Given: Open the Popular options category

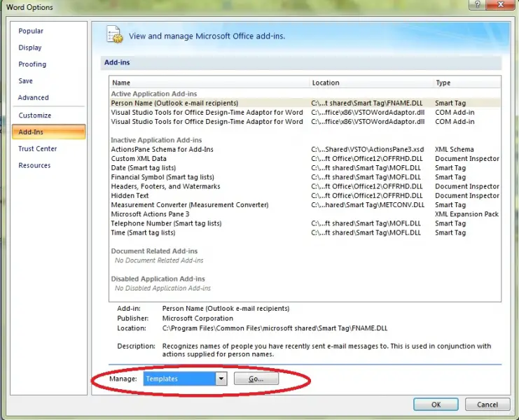Looking at the screenshot, I should tap(31, 31).
